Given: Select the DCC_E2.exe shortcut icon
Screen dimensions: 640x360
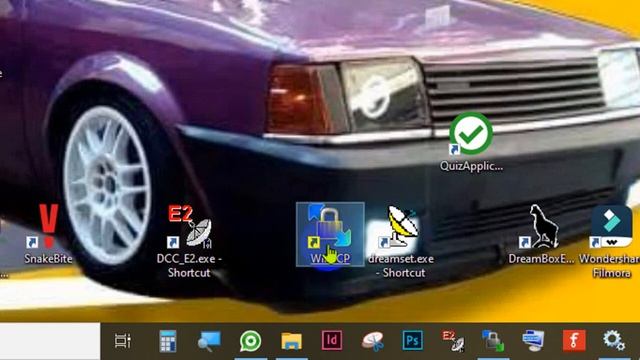Looking at the screenshot, I should (x=189, y=241).
